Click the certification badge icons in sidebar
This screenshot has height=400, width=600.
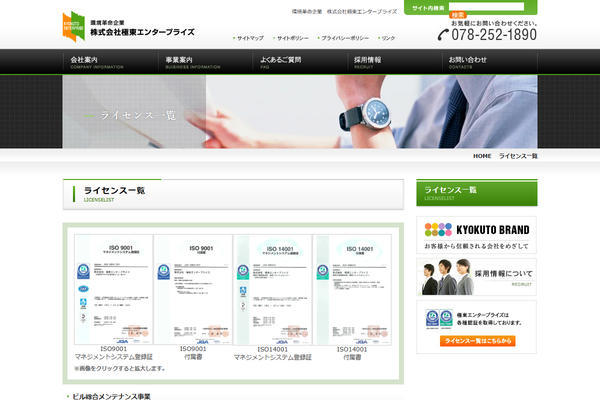(439, 319)
